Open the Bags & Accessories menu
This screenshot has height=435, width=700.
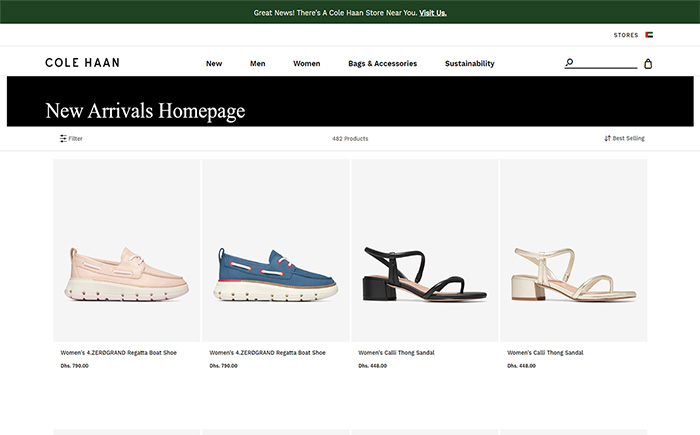pyautogui.click(x=383, y=63)
